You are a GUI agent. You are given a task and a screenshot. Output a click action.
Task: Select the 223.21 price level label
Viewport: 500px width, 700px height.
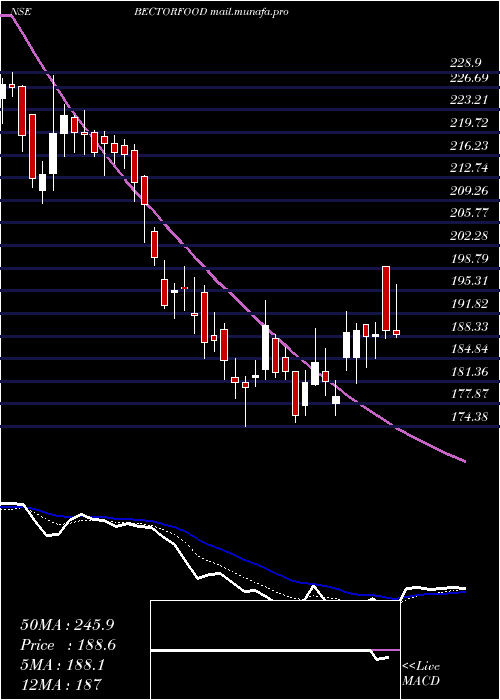[x=469, y=100]
